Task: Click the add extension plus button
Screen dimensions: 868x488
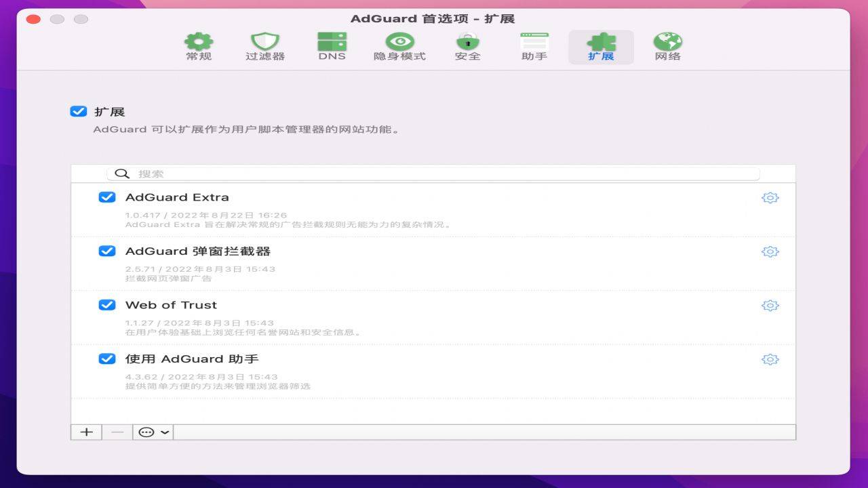Action: click(85, 432)
